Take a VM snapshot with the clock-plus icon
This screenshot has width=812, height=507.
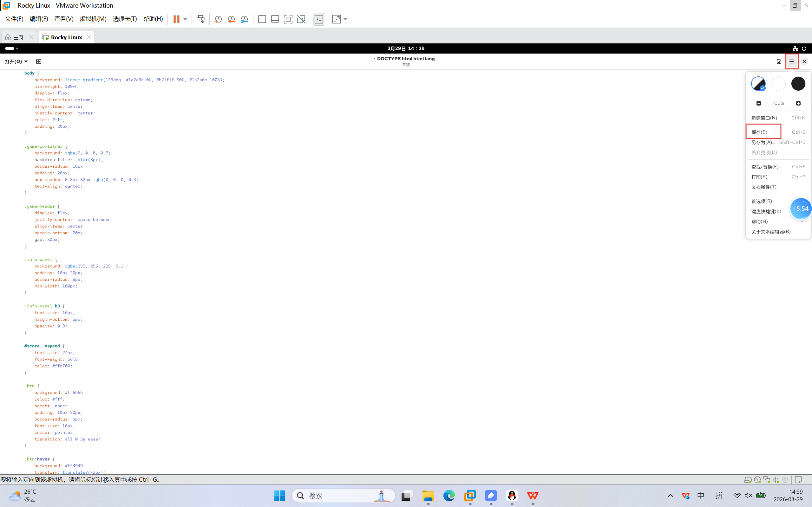218,19
